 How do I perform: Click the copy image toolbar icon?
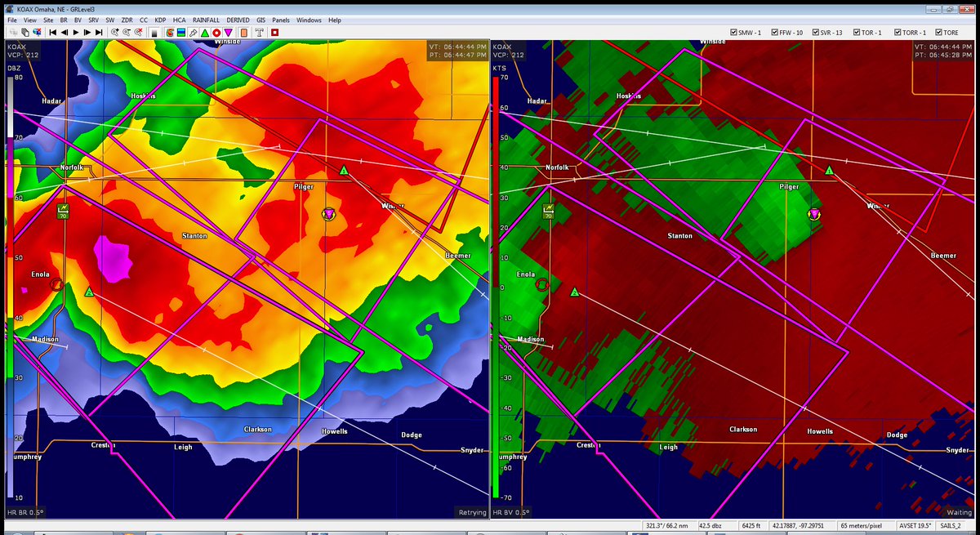[x=24, y=32]
